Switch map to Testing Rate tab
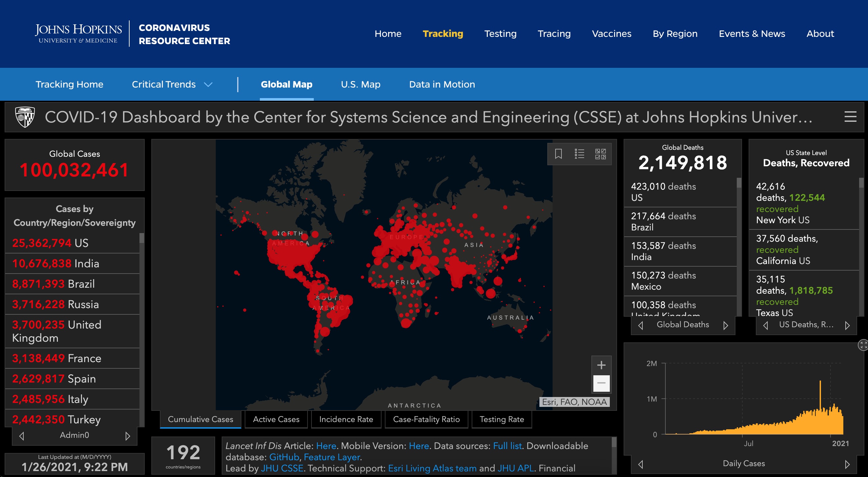Screen dimensions: 868x477 point(502,419)
